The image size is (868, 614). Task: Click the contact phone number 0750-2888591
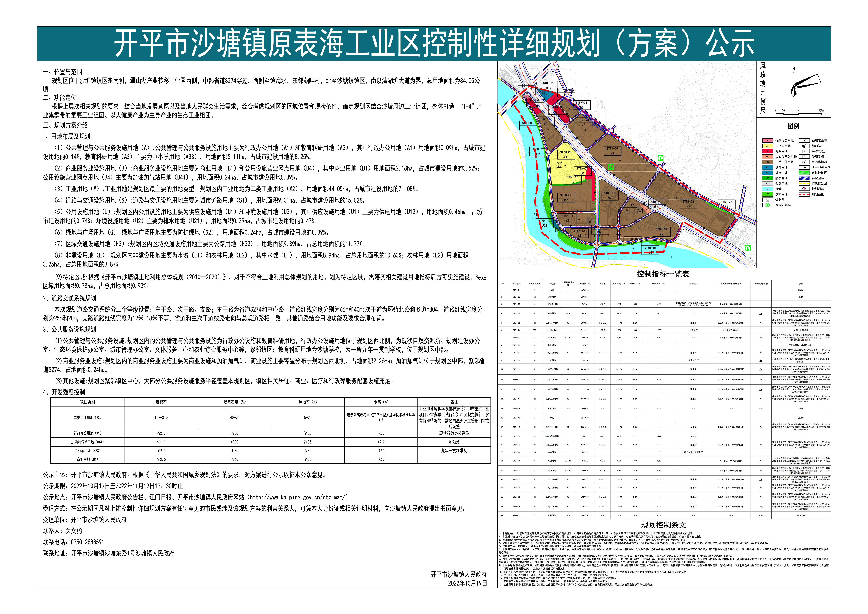87,542
